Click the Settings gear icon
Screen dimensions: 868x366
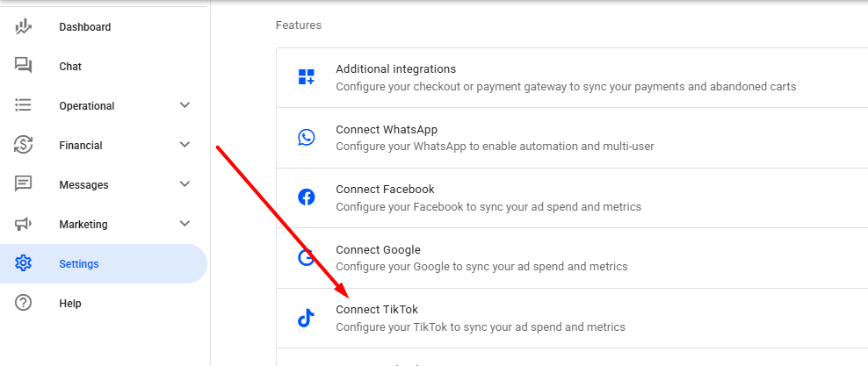pyautogui.click(x=24, y=264)
